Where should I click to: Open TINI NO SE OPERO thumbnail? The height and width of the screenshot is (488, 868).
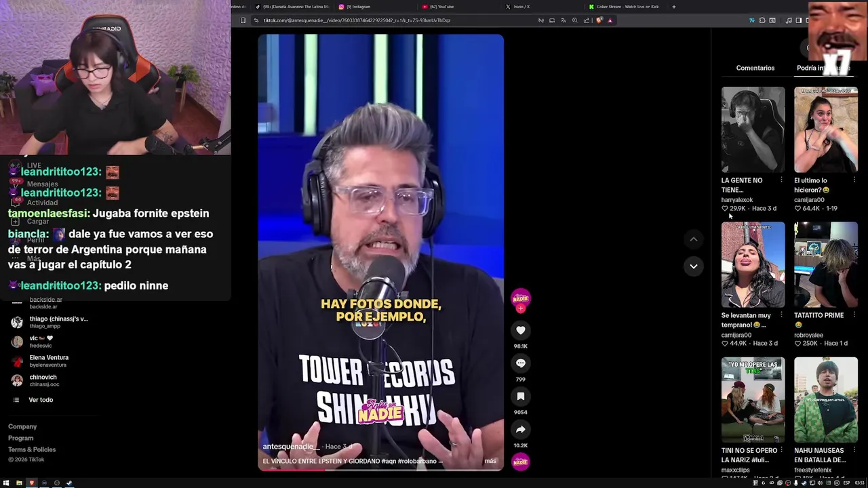(753, 399)
